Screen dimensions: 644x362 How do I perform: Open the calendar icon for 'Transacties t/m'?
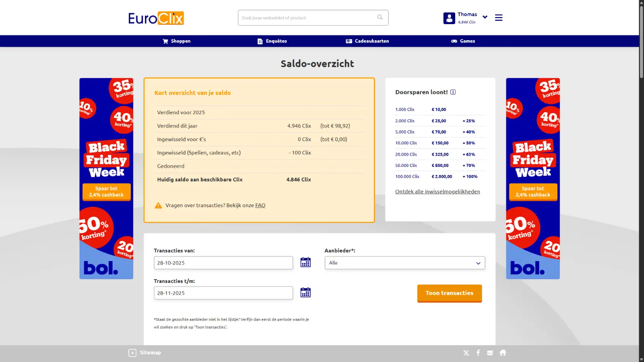[x=305, y=292]
